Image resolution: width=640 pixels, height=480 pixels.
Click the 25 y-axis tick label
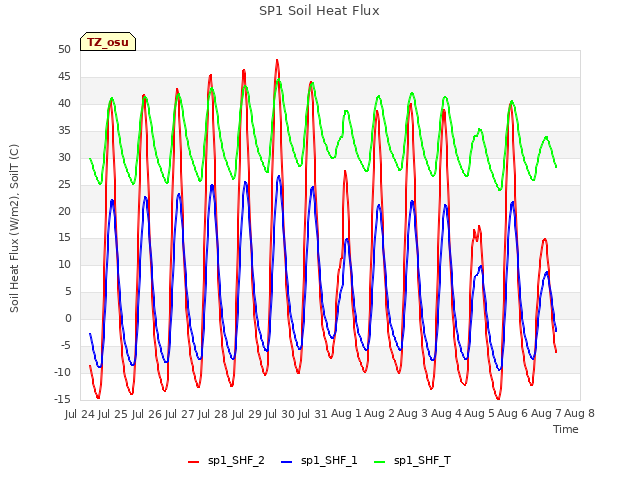pyautogui.click(x=64, y=184)
